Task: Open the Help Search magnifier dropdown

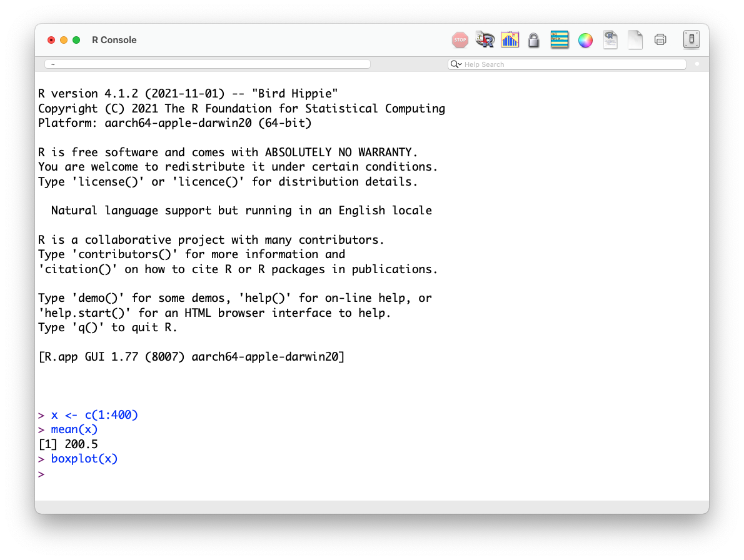Action: pos(456,64)
